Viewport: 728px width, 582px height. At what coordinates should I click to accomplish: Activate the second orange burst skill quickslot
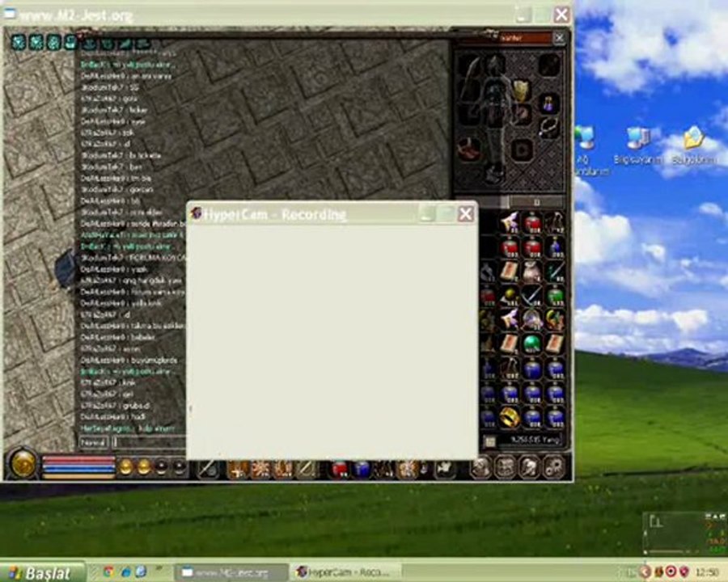coord(260,469)
